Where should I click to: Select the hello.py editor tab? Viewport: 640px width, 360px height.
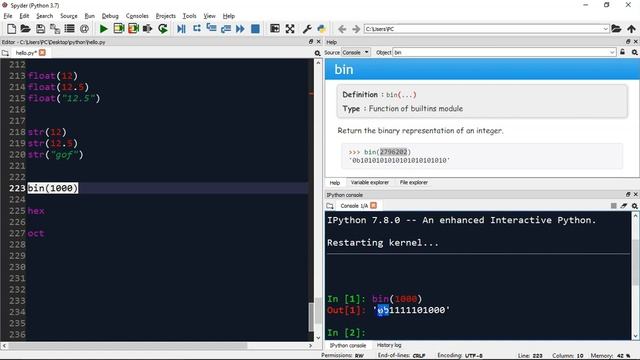coord(26,53)
